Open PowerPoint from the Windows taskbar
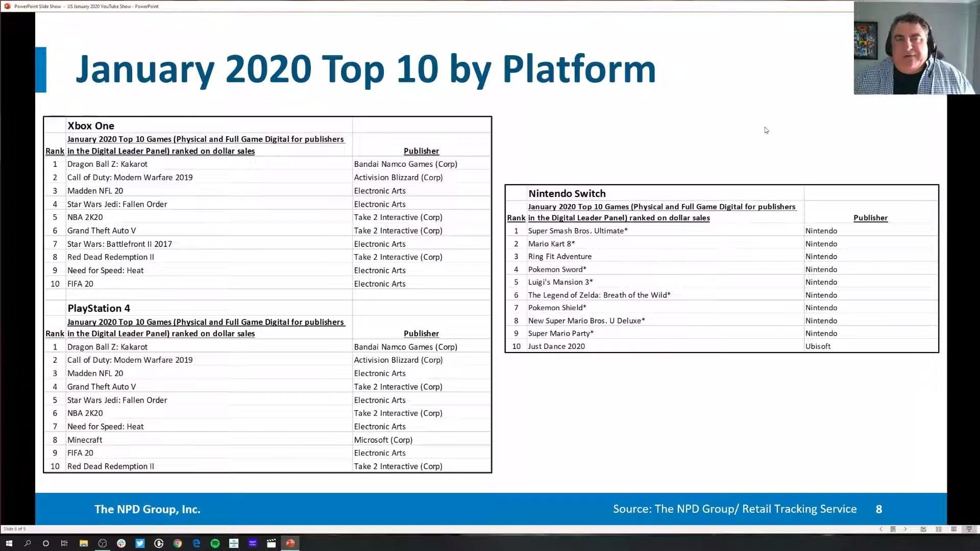Image resolution: width=980 pixels, height=551 pixels. [x=290, y=543]
